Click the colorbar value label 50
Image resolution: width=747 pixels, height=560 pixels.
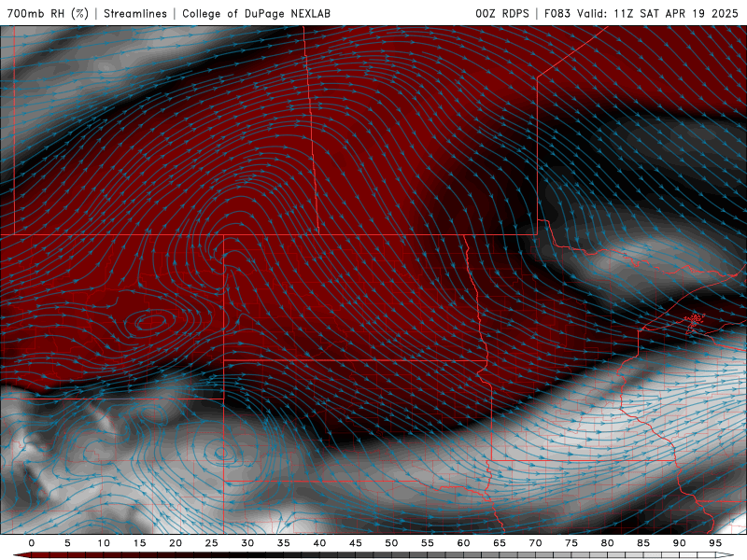(391, 543)
